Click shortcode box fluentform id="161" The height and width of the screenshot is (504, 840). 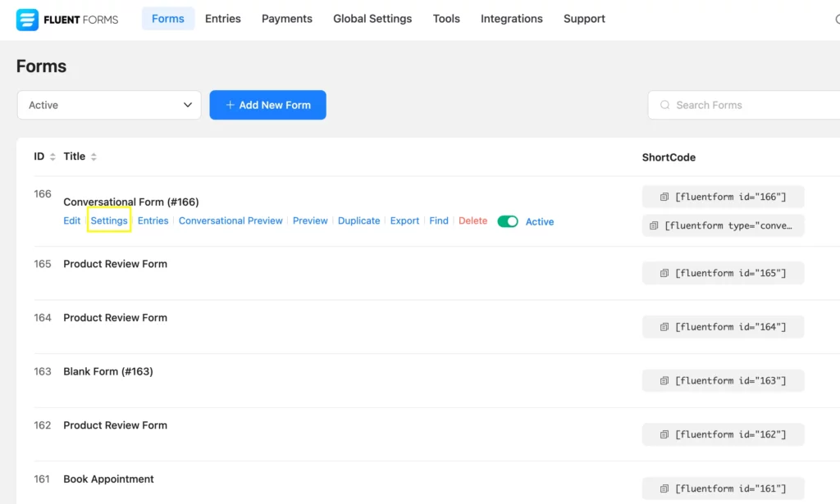coord(724,488)
